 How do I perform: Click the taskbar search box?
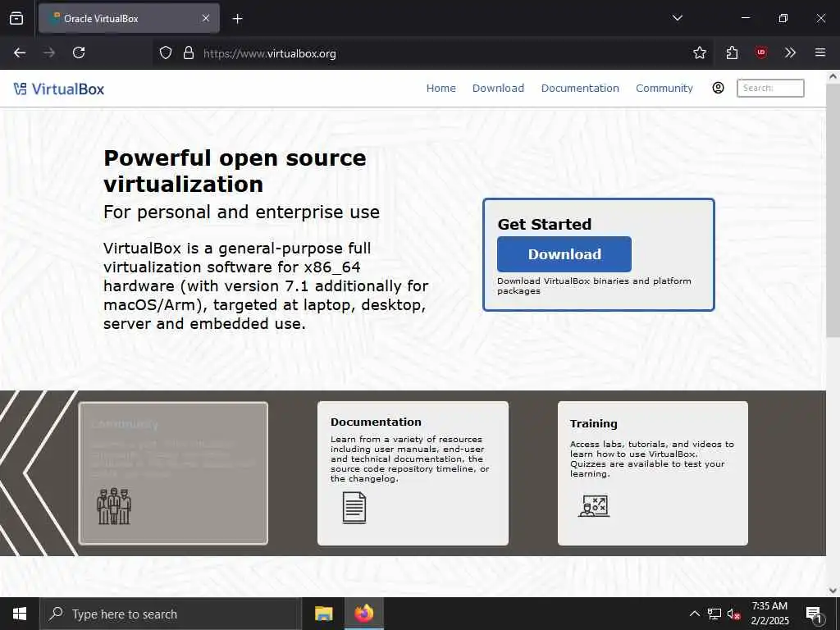tap(171, 614)
